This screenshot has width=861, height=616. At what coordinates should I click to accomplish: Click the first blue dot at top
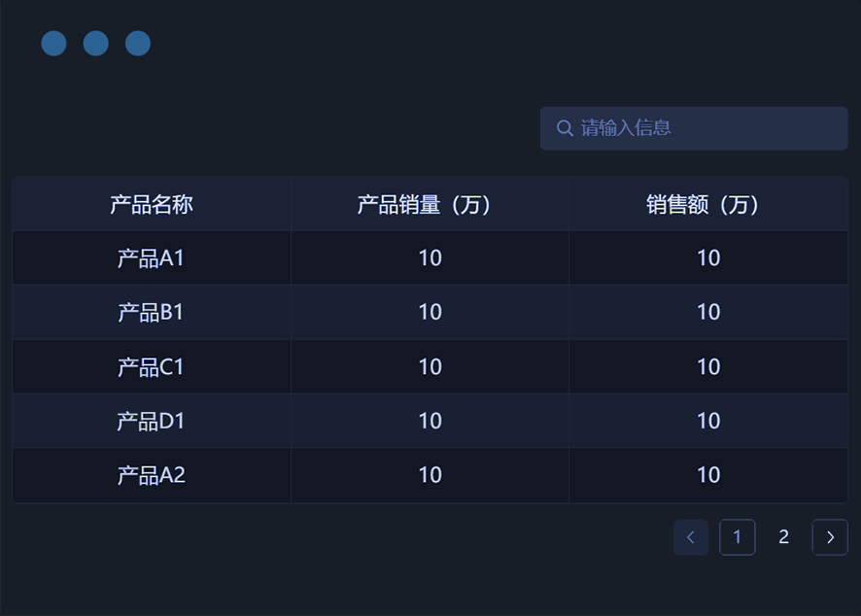coord(53,44)
